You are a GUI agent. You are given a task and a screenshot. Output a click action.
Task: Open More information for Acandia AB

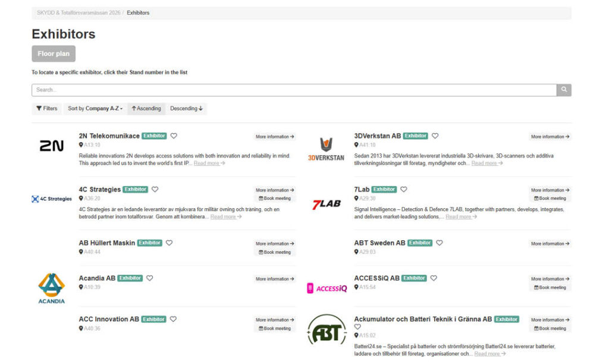pos(275,280)
